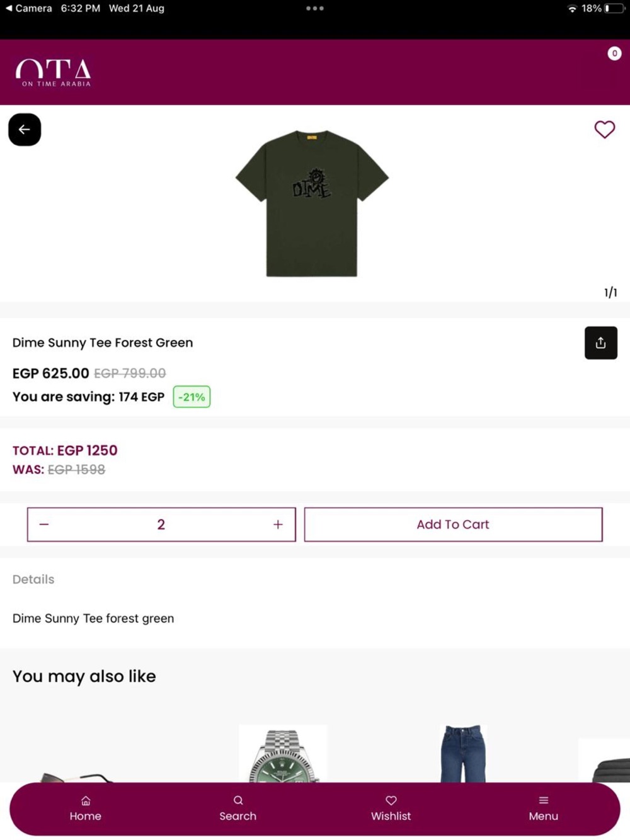Image resolution: width=630 pixels, height=840 pixels.
Task: Open the green Rolex watch suggestion
Action: pyautogui.click(x=283, y=756)
